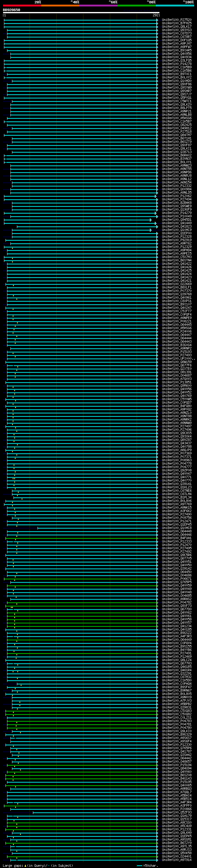Select the UniRef100_P14278 row label
The height and width of the screenshot is (868, 197).
[177, 64]
